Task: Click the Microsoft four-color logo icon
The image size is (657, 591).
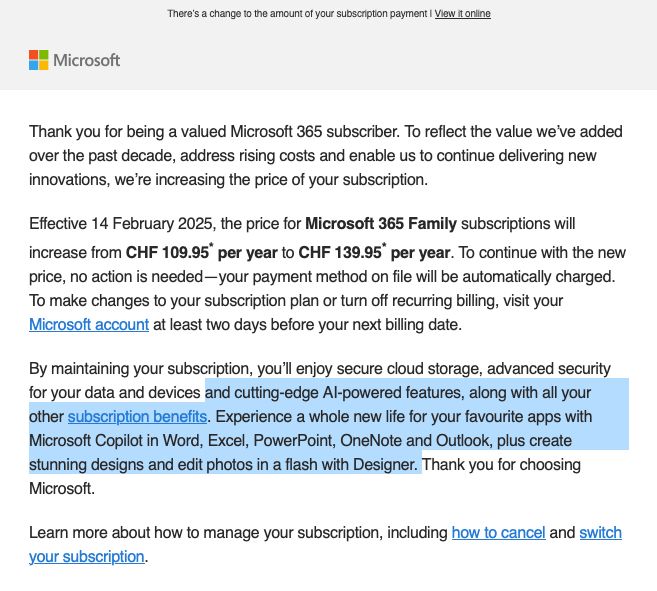Action: coord(39,60)
